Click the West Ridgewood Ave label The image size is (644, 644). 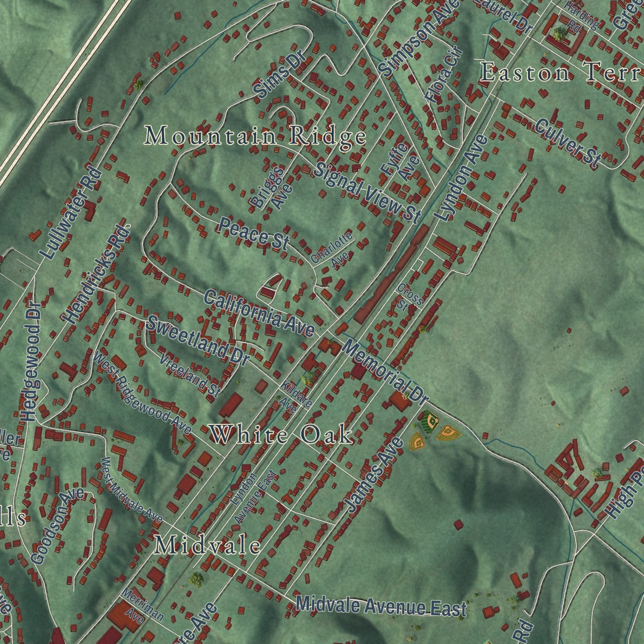143,392
